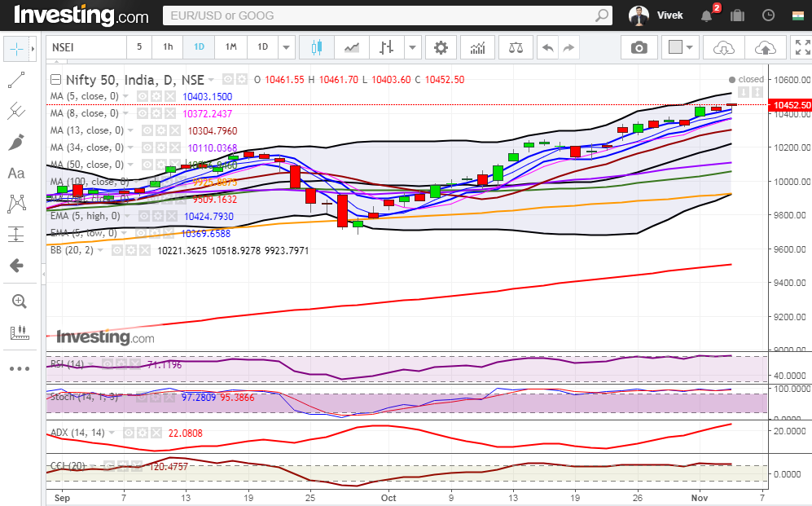
Task: Click the 10452.50 current price label
Action: pyautogui.click(x=790, y=105)
